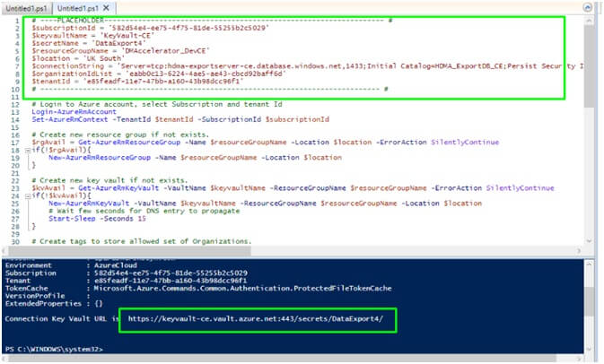Click line number 30 in the gutter

(x=15, y=242)
